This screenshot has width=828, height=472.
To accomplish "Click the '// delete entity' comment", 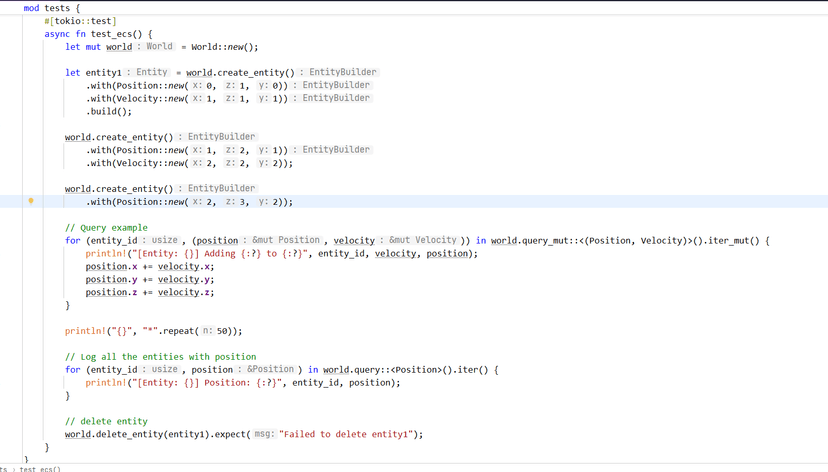I will 106,422.
